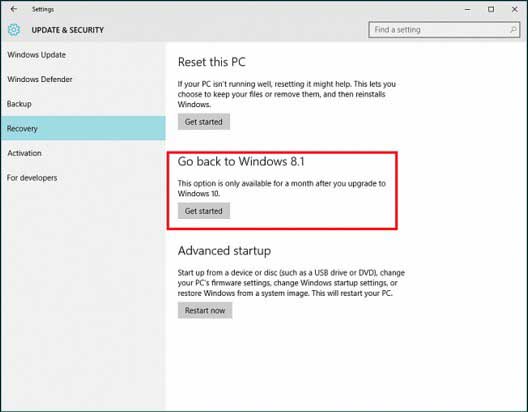This screenshot has width=528, height=412.
Task: Click Get started under Go back to Windows 8.1
Action: tap(204, 211)
